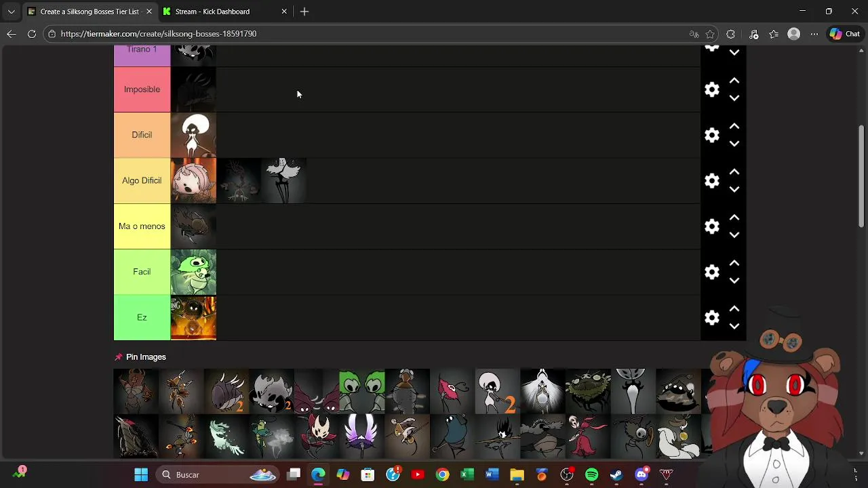Screen dimensions: 868x488
Task: Select green frog boss in Facil row
Action: [x=194, y=272]
